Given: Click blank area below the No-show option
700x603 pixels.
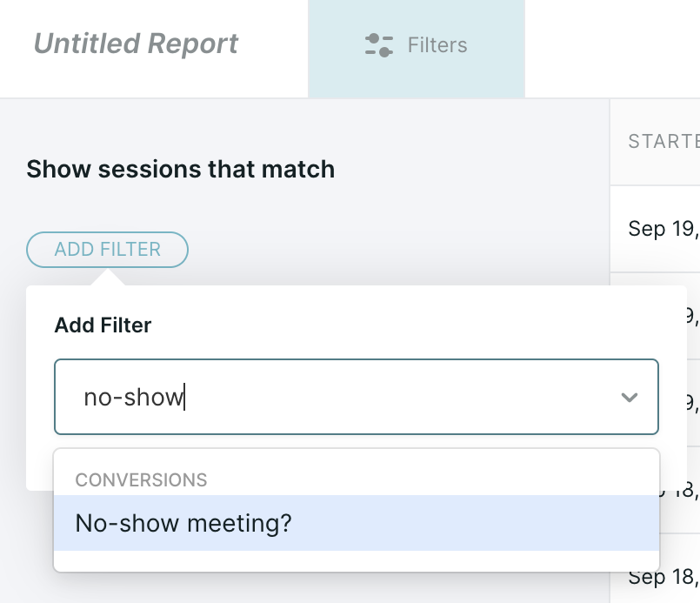Looking at the screenshot, I should click(x=357, y=560).
